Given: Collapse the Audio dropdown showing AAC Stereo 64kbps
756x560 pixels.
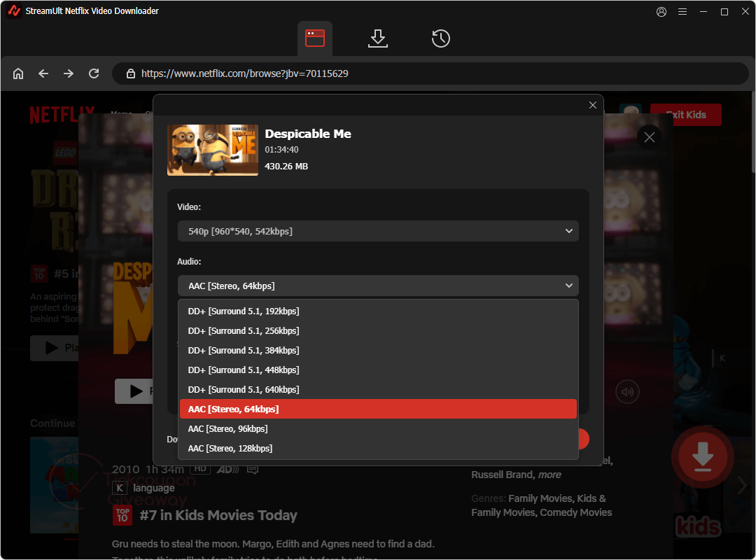Looking at the screenshot, I should click(378, 286).
